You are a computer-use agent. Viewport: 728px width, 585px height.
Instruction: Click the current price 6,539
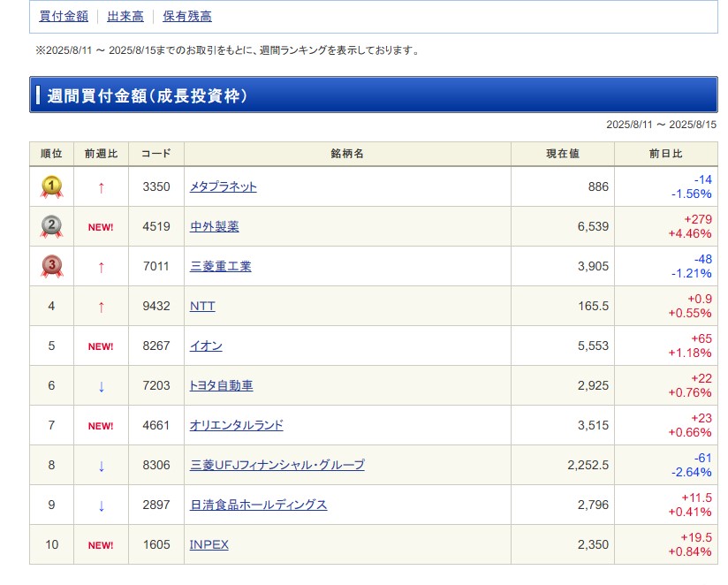[593, 226]
